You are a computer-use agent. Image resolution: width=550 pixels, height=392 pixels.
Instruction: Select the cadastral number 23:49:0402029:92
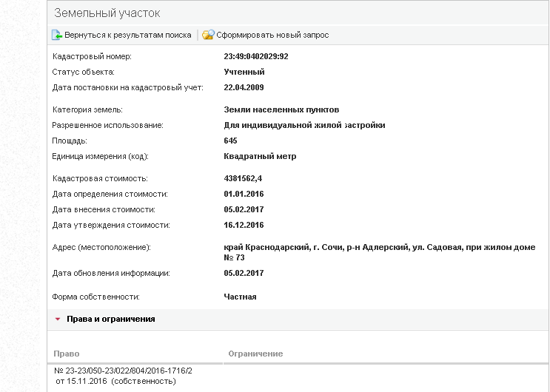point(256,56)
